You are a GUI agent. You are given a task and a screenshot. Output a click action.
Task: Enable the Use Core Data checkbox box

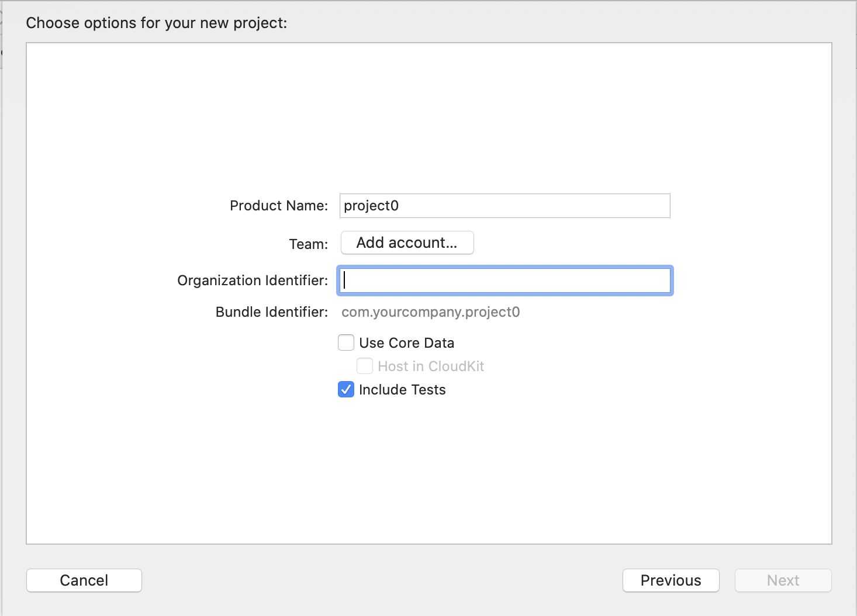click(x=346, y=342)
